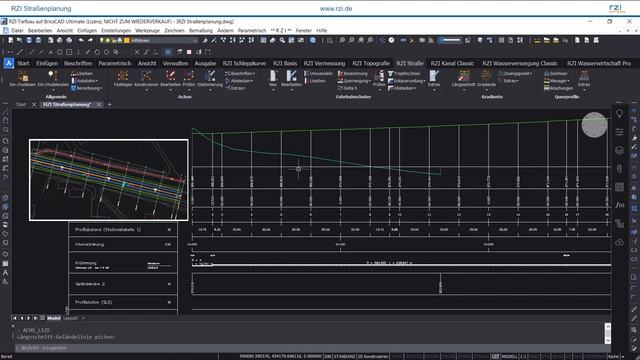The width and height of the screenshot is (640, 360).
Task: Open the fx parameters panel icon
Action: click(x=619, y=205)
